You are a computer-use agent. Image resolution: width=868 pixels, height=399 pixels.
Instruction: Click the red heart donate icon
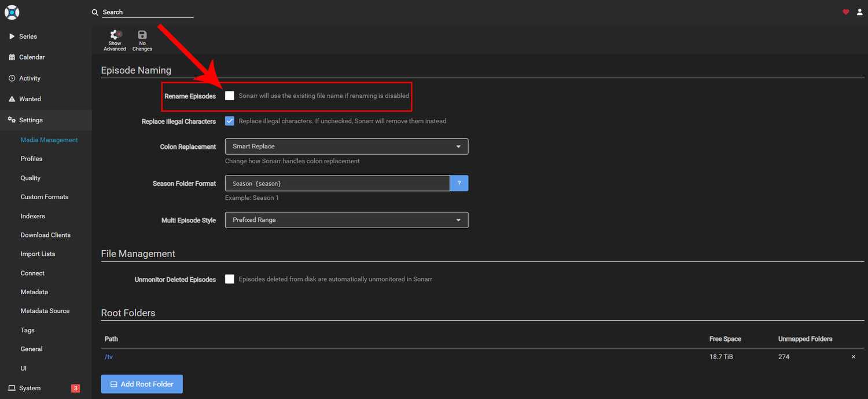846,12
